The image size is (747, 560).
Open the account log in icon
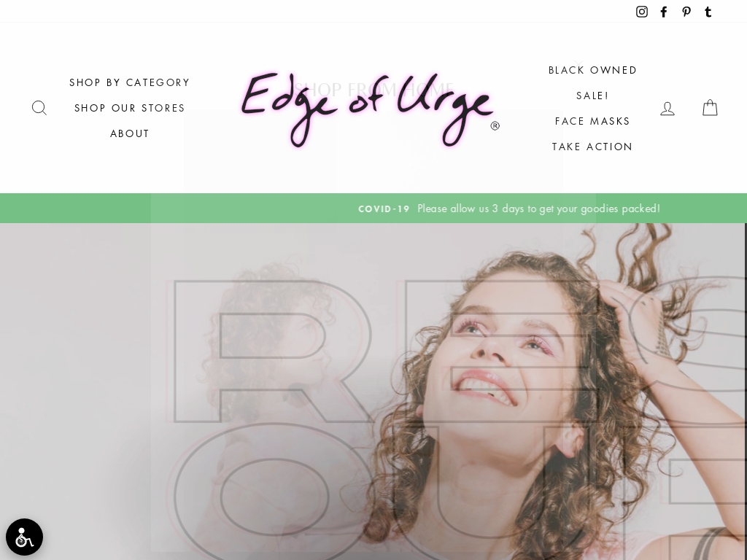pyautogui.click(x=667, y=109)
